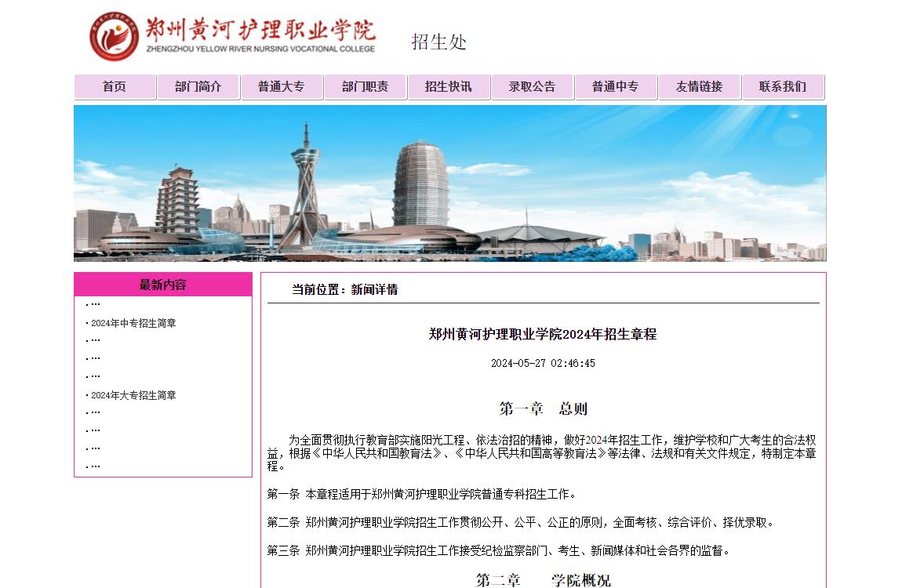Click the timestamp 2024-05-27 02:46:45
Screen dimensions: 902x588
coord(543,363)
